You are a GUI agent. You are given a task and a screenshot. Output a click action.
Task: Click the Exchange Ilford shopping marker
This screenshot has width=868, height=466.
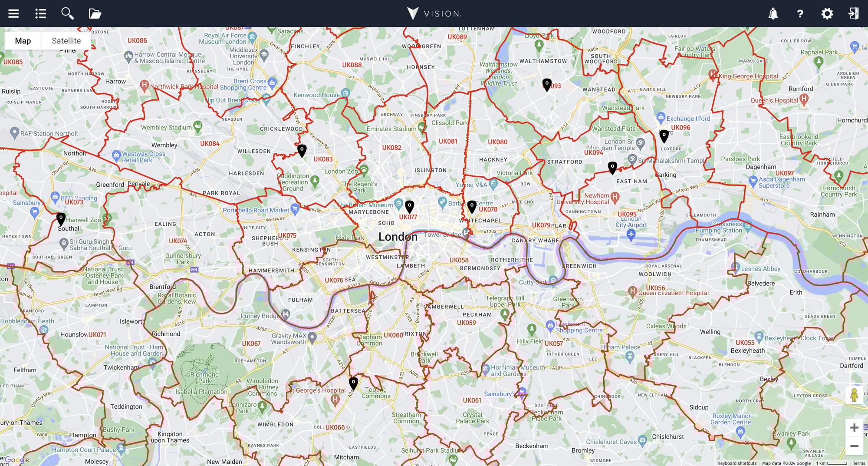661,117
